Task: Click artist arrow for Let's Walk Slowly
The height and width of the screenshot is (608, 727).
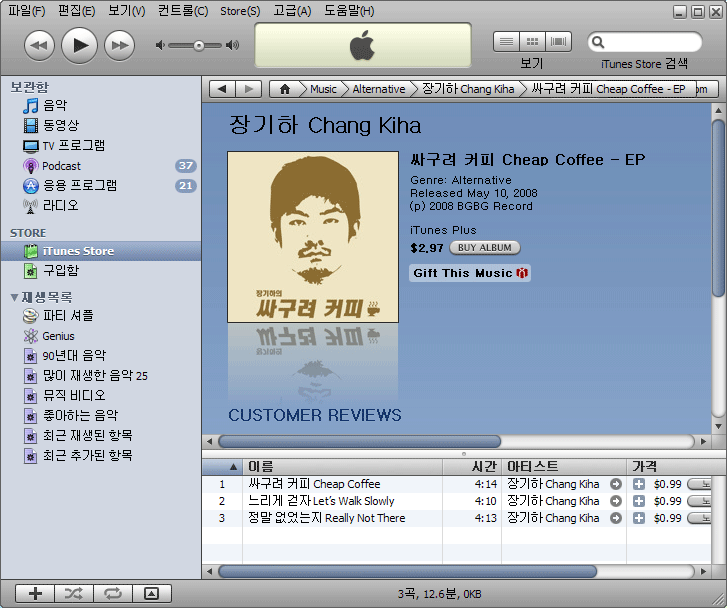Action: click(x=616, y=501)
